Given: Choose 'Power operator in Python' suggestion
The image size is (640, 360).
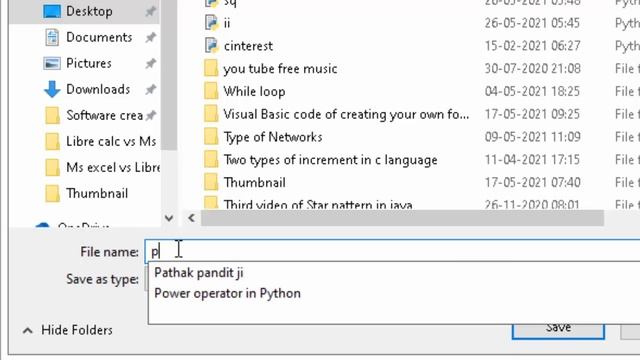Looking at the screenshot, I should point(227,294).
